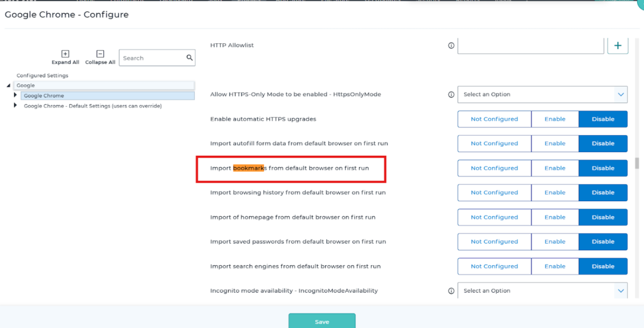Click info icon for Incognito mode availability
This screenshot has width=644, height=328.
coord(451,291)
